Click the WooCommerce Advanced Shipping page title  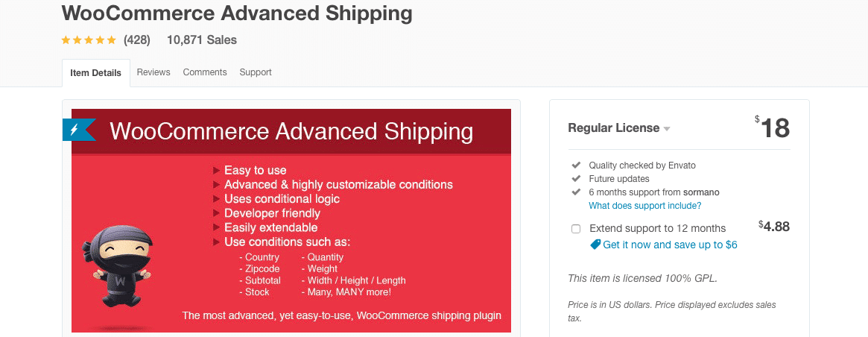pos(237,13)
